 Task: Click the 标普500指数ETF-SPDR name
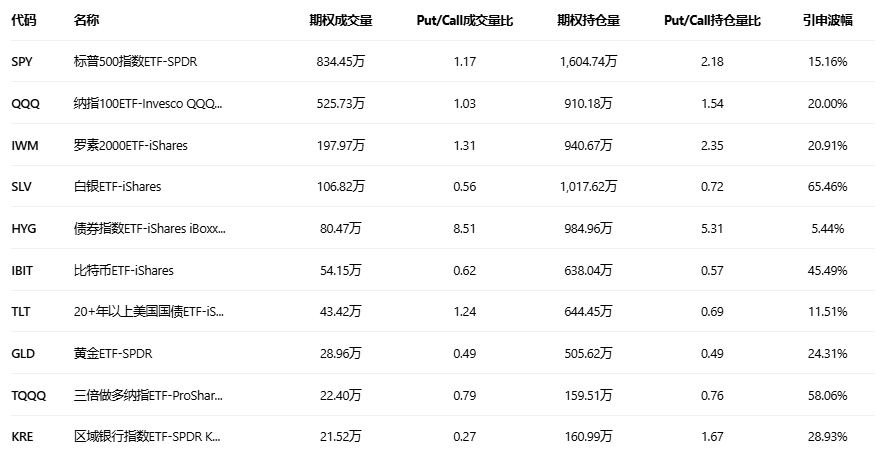[135, 62]
